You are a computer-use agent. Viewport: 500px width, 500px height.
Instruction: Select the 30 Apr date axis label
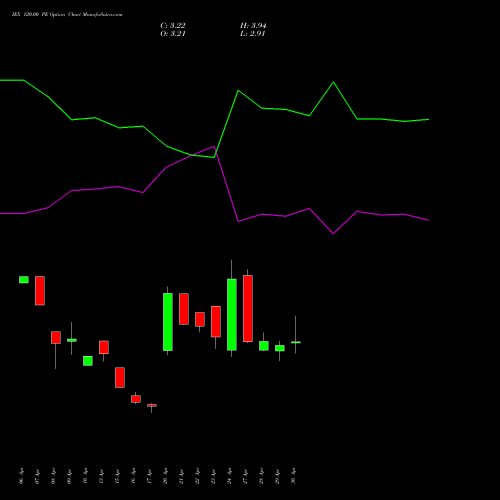(x=294, y=476)
